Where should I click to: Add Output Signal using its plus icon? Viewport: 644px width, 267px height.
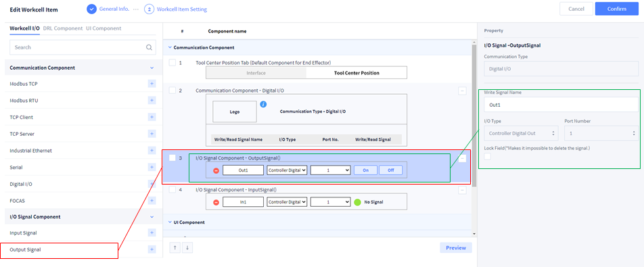(x=152, y=249)
